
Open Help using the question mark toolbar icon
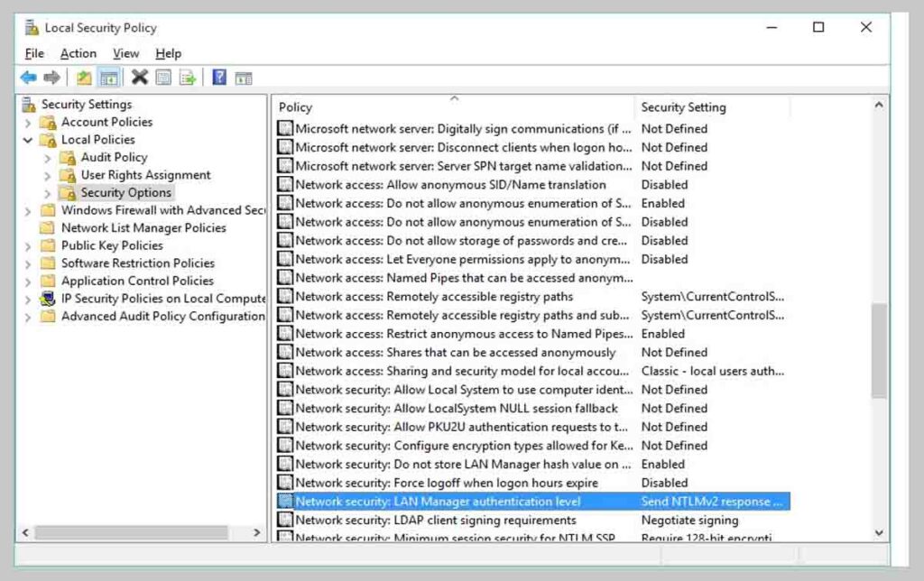pyautogui.click(x=218, y=77)
